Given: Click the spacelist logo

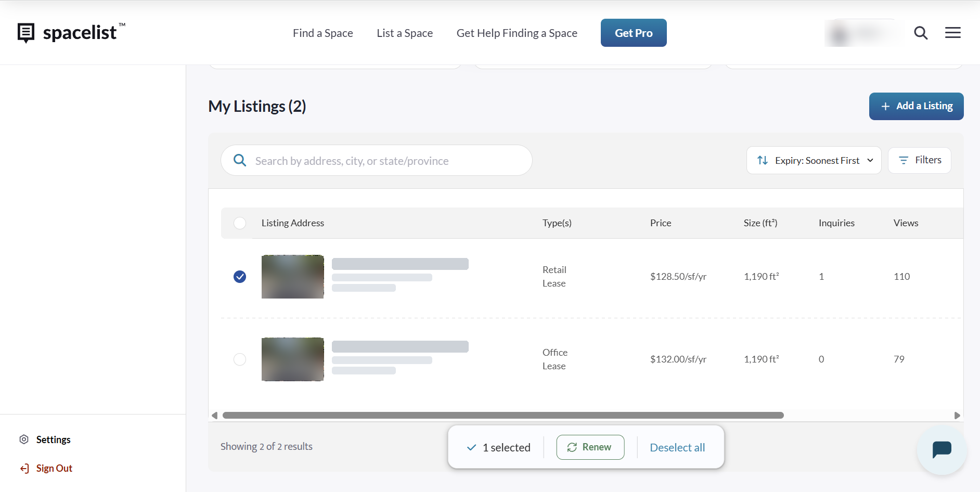Looking at the screenshot, I should [71, 32].
